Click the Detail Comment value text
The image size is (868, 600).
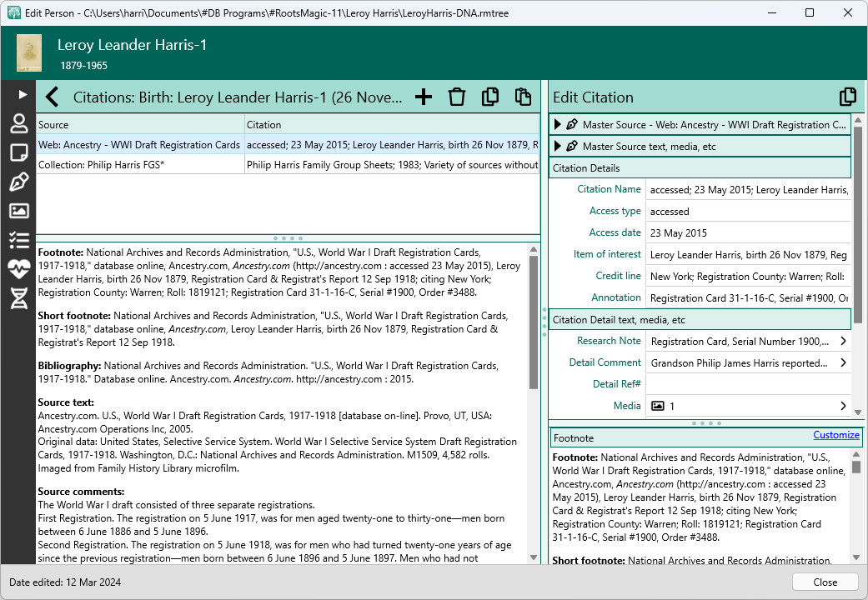click(739, 362)
